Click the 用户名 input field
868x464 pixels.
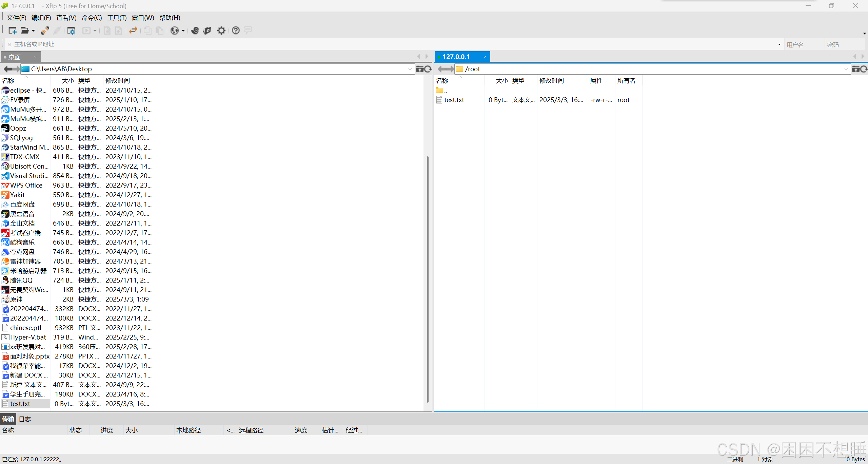click(804, 44)
